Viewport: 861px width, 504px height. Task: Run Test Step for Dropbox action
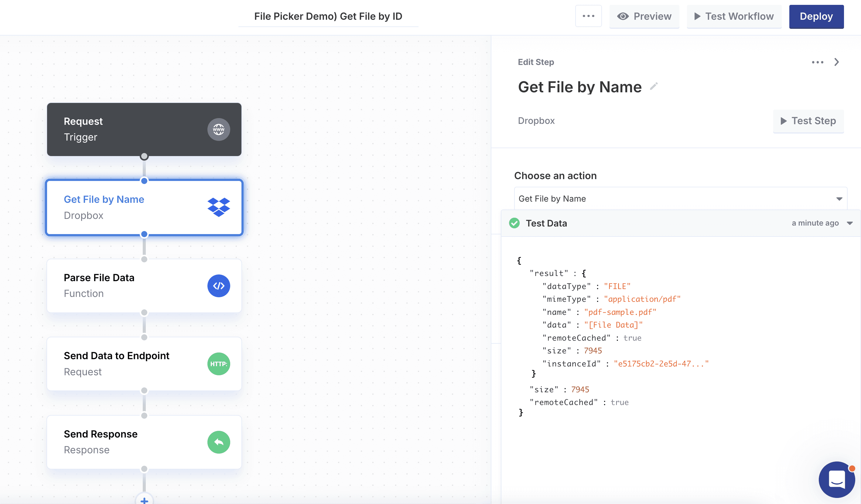pyautogui.click(x=808, y=121)
